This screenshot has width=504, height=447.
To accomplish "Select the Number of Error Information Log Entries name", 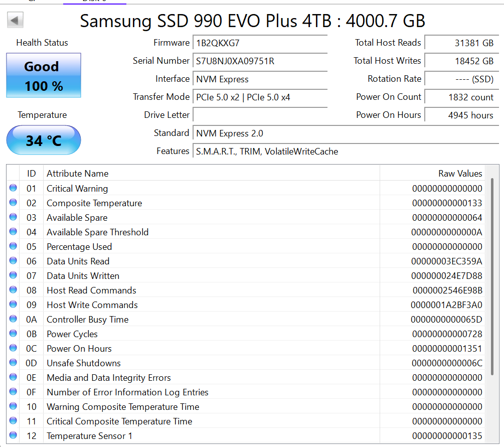I will [x=127, y=392].
